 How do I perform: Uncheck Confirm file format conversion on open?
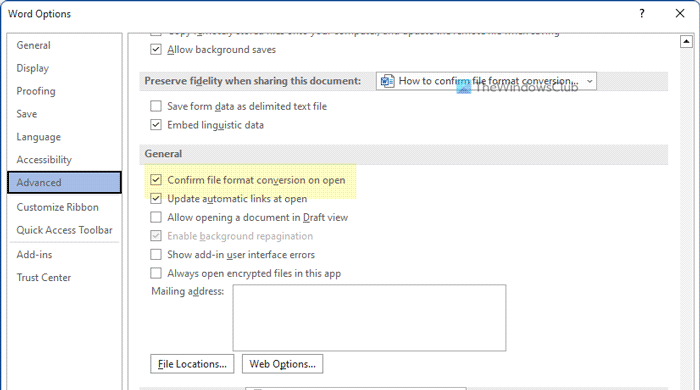pyautogui.click(x=156, y=180)
